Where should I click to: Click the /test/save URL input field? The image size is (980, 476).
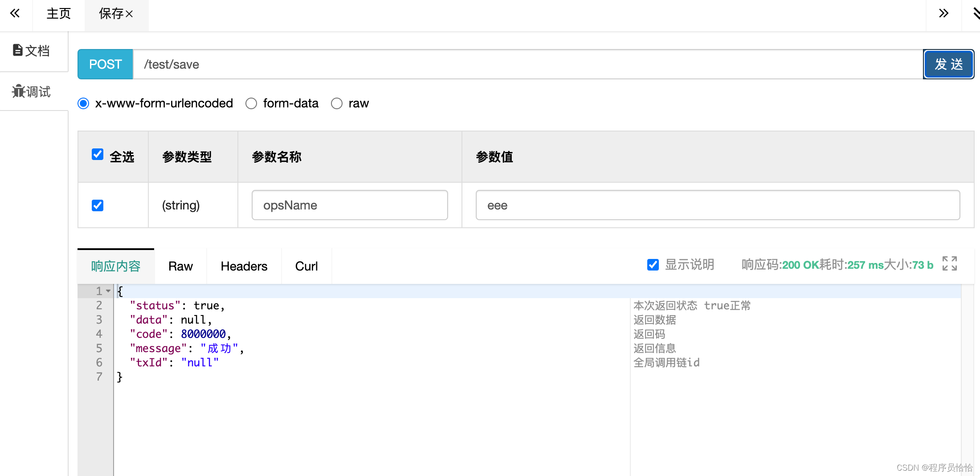click(x=528, y=64)
